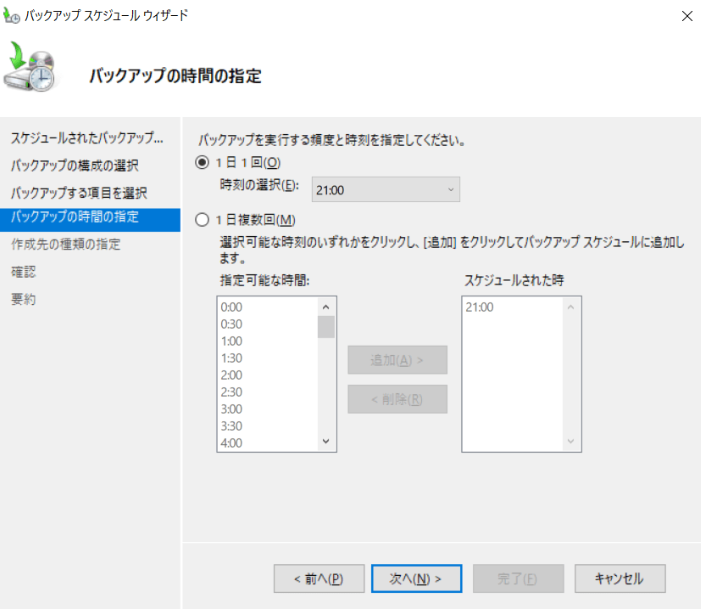The width and height of the screenshot is (701, 609).
Task: Click the 前へ(P) back button
Action: coord(319,579)
